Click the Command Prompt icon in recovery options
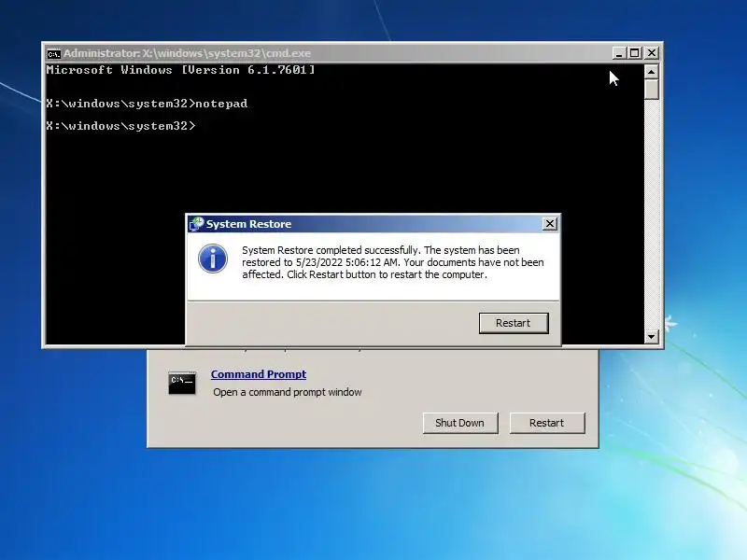Image resolution: width=747 pixels, height=560 pixels. tap(182, 384)
